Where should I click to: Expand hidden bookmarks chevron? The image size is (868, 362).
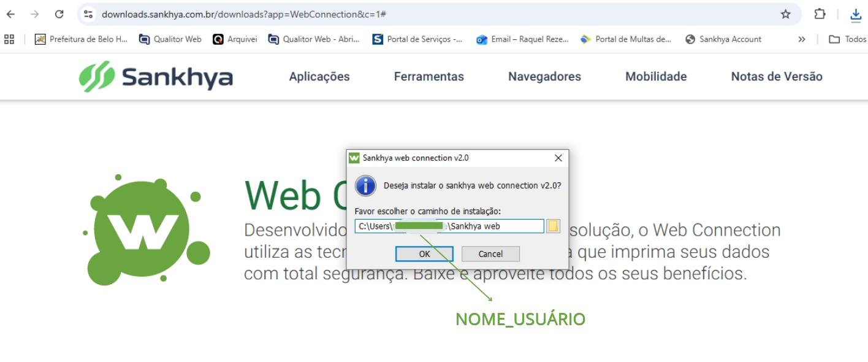[x=801, y=39]
